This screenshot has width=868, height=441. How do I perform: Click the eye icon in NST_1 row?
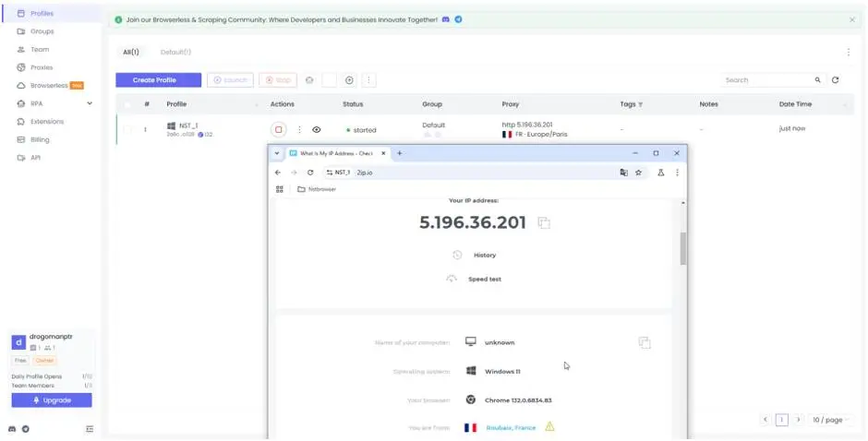pos(317,129)
